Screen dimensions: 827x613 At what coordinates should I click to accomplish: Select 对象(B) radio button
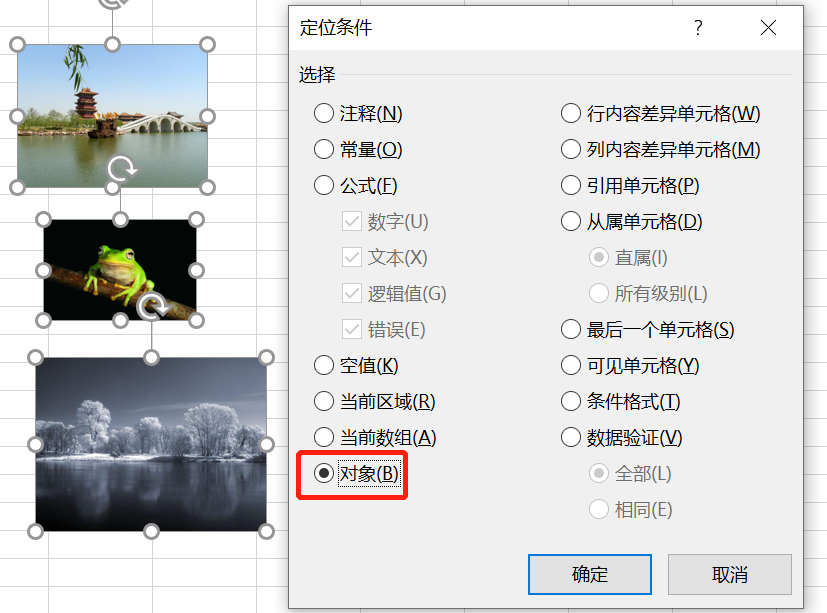[x=357, y=473]
